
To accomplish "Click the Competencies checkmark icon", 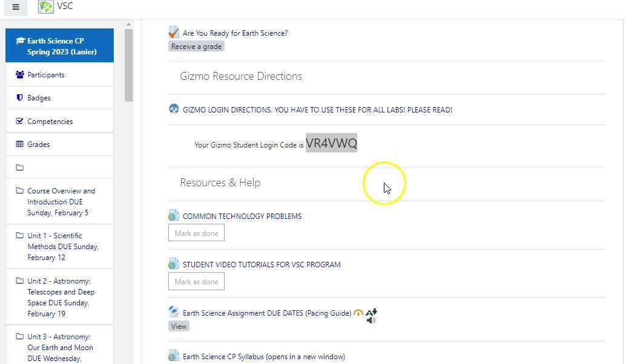I will 19,120.
